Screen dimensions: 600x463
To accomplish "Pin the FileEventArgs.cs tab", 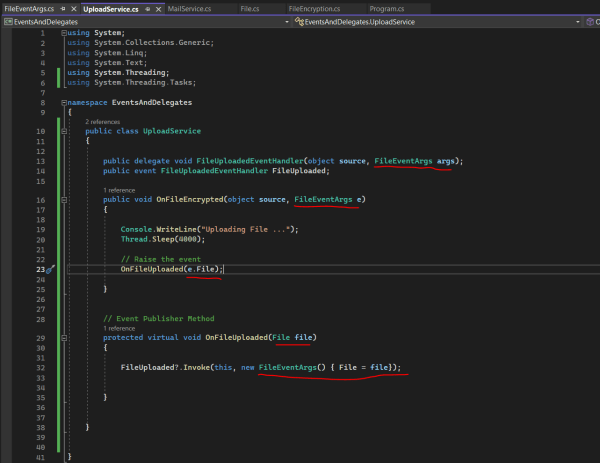I will point(63,9).
